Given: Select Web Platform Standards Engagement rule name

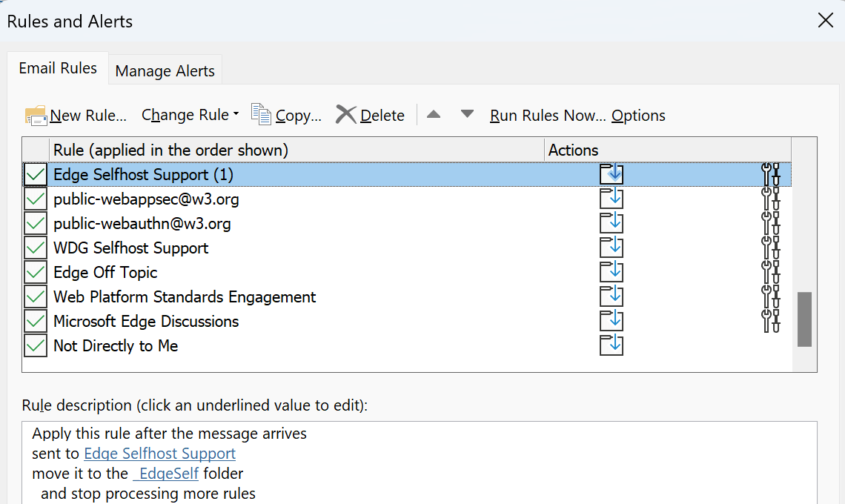Looking at the screenshot, I should coord(185,296).
